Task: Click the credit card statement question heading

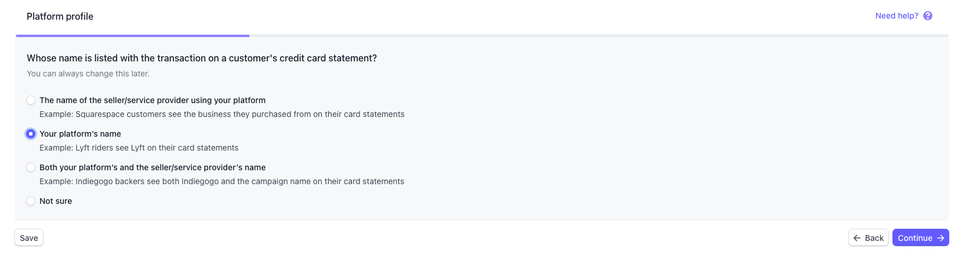Action: click(x=202, y=58)
